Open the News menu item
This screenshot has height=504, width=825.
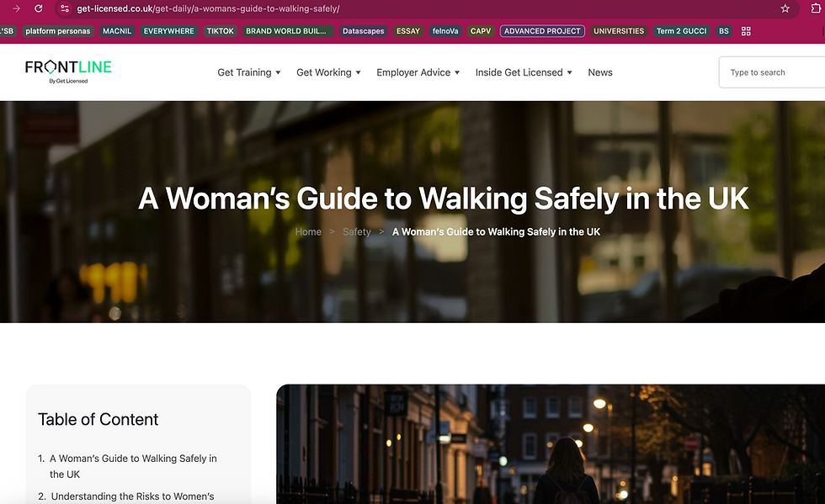pyautogui.click(x=599, y=72)
